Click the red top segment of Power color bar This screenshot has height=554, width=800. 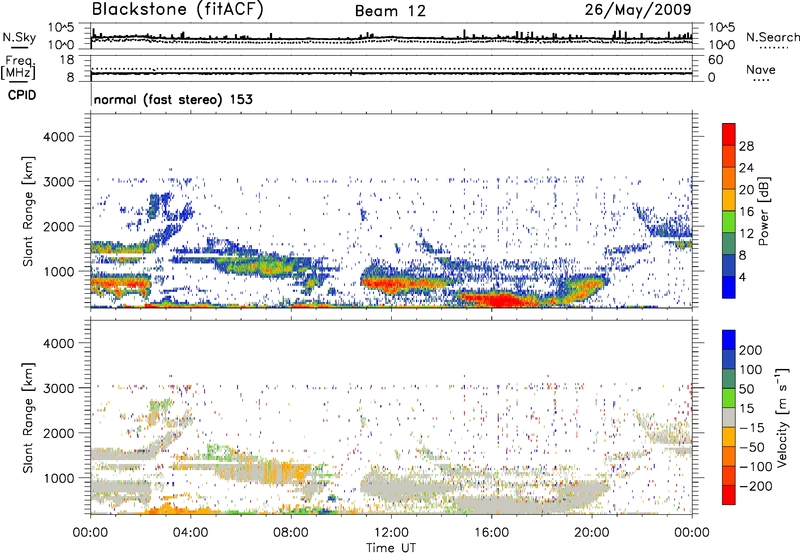729,135
